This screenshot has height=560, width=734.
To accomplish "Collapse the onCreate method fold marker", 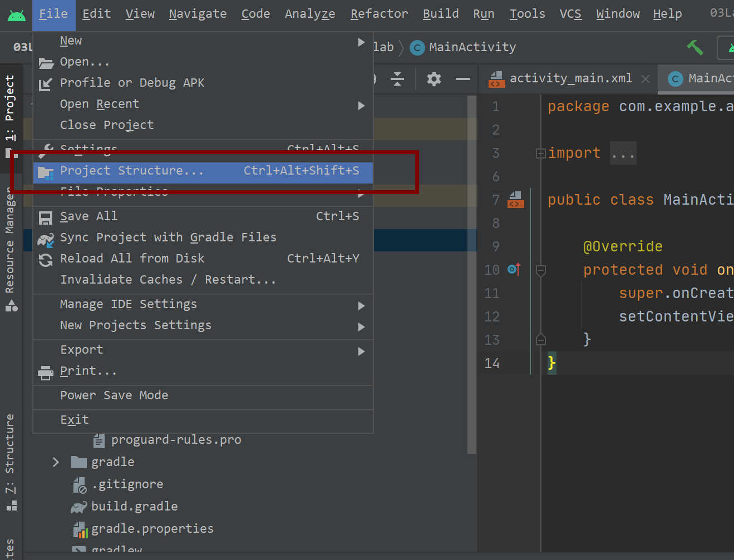I will pos(540,271).
